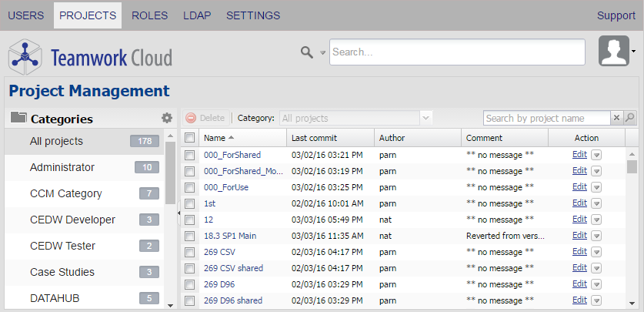Clear the project name search with X

tap(616, 118)
